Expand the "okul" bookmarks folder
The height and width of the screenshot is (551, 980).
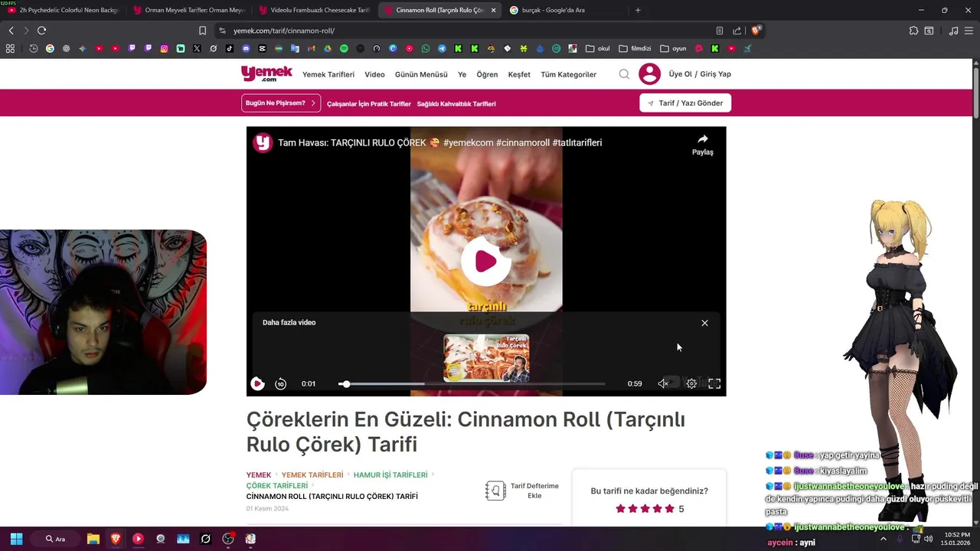(598, 48)
